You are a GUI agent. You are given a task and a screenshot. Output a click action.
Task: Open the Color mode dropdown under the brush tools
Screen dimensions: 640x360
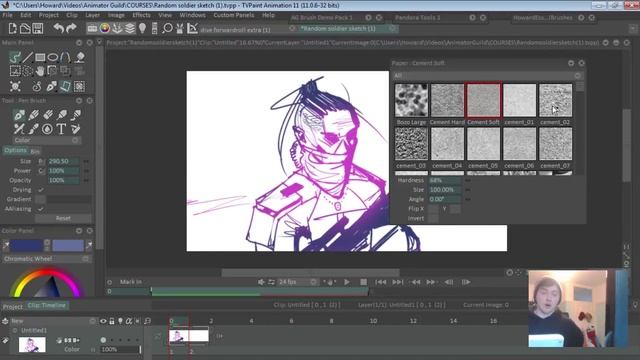[x=46, y=140]
